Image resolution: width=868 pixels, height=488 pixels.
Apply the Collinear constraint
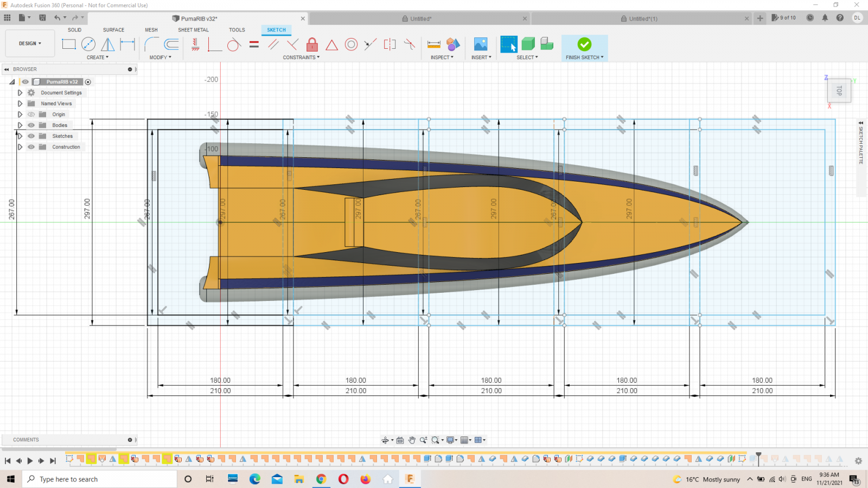tap(371, 44)
